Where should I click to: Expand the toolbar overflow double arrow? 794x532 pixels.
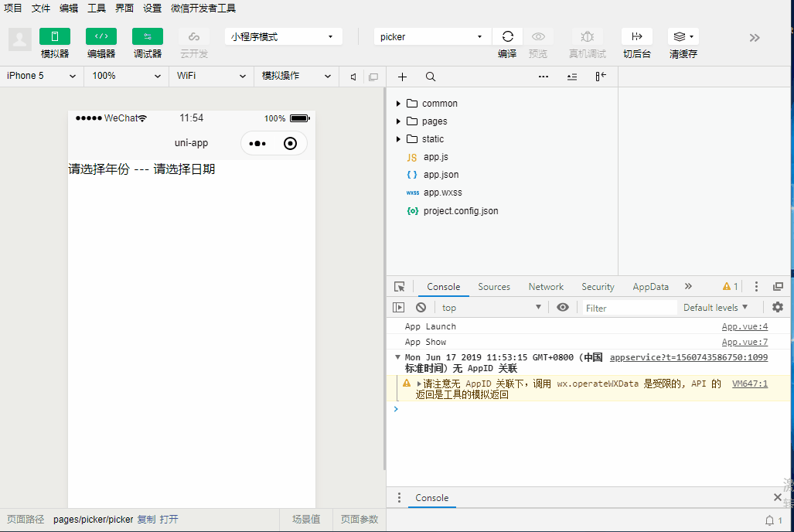pos(755,37)
